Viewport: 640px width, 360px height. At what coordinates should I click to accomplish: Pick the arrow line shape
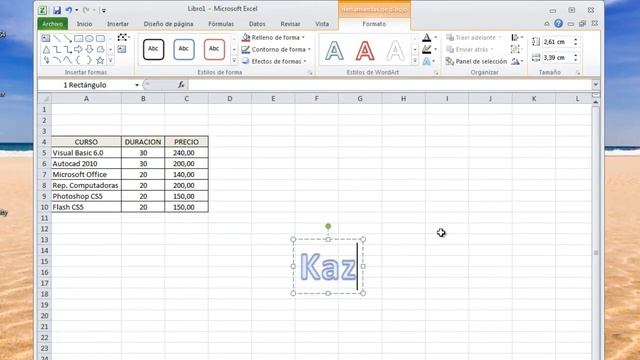click(68, 38)
